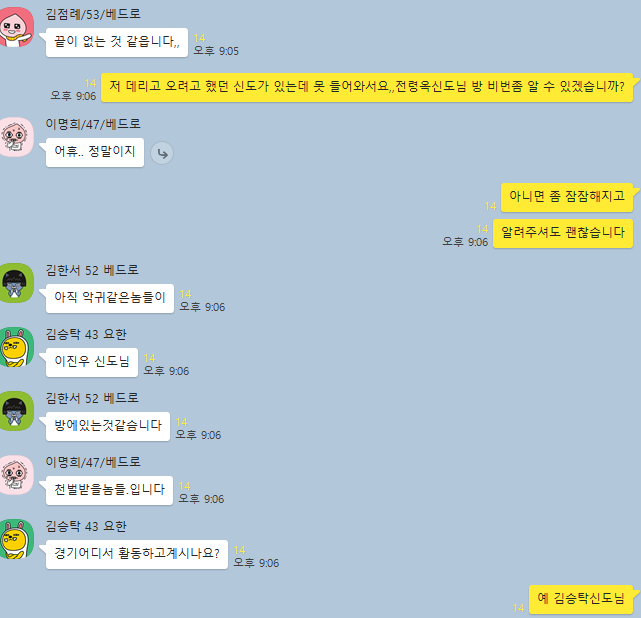Click sender name 김점례/53/베드로
This screenshot has width=641, height=618.
point(93,14)
